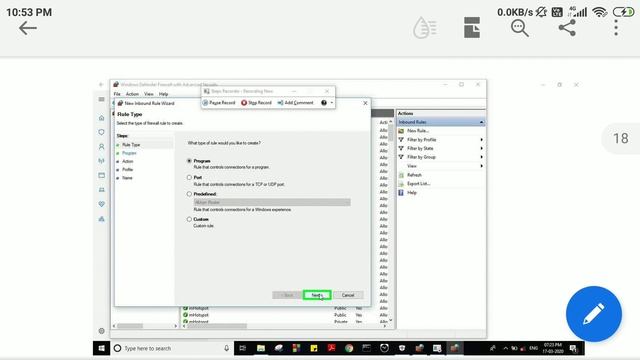Open the Help menu in menu bar
The image size is (640, 360).
(163, 94)
